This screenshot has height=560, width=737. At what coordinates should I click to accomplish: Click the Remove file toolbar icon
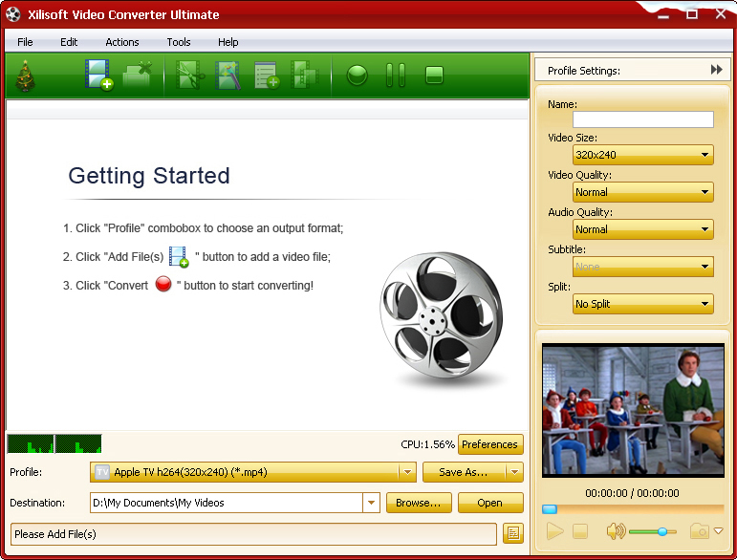point(138,75)
